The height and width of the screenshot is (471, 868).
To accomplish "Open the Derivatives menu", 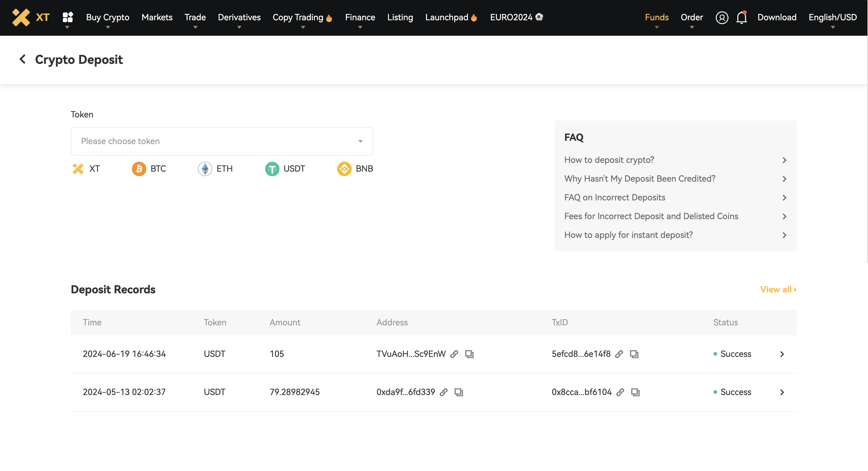I will click(239, 18).
